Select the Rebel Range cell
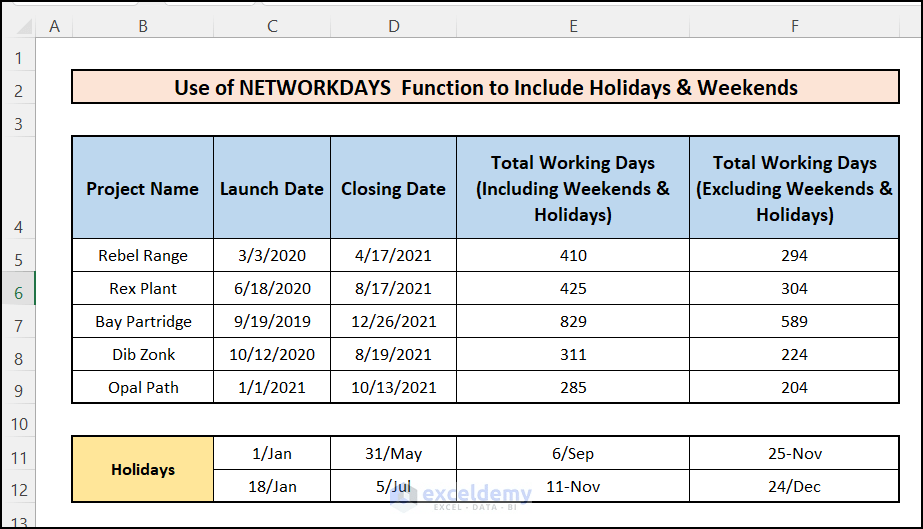This screenshot has width=923, height=529. click(143, 255)
